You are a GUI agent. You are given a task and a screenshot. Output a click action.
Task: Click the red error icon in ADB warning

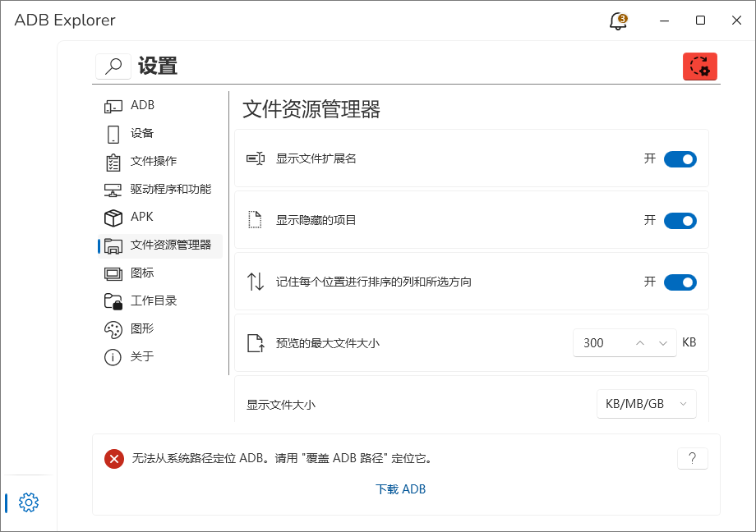tap(114, 459)
